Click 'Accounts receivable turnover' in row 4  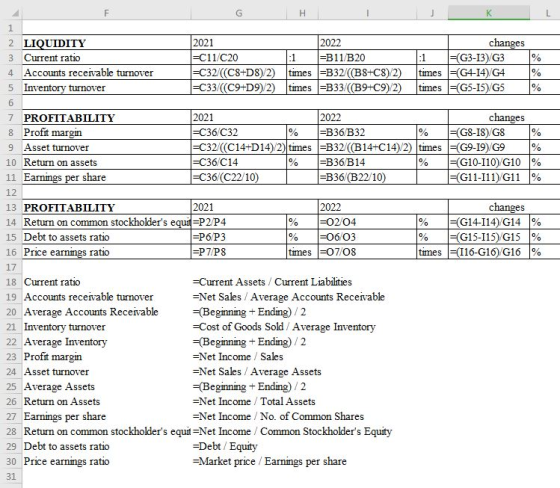pos(106,73)
